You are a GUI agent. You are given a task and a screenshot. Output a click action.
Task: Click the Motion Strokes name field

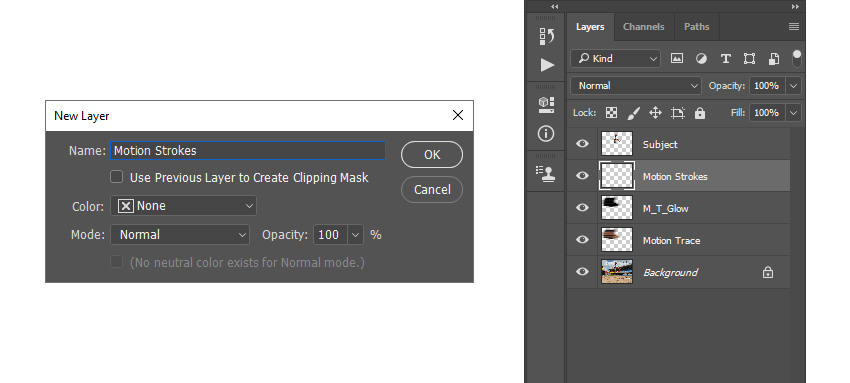point(248,151)
